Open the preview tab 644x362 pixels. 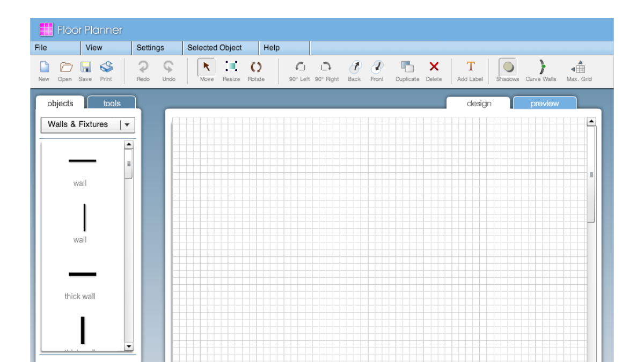tap(544, 103)
